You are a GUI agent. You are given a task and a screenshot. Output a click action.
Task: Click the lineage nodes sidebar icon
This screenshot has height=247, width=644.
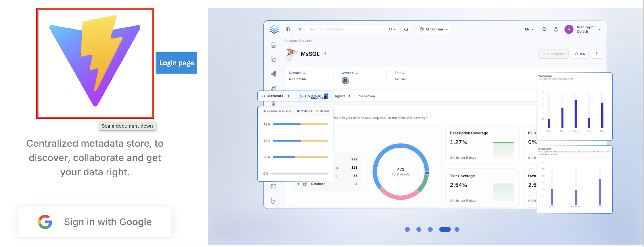click(x=274, y=74)
